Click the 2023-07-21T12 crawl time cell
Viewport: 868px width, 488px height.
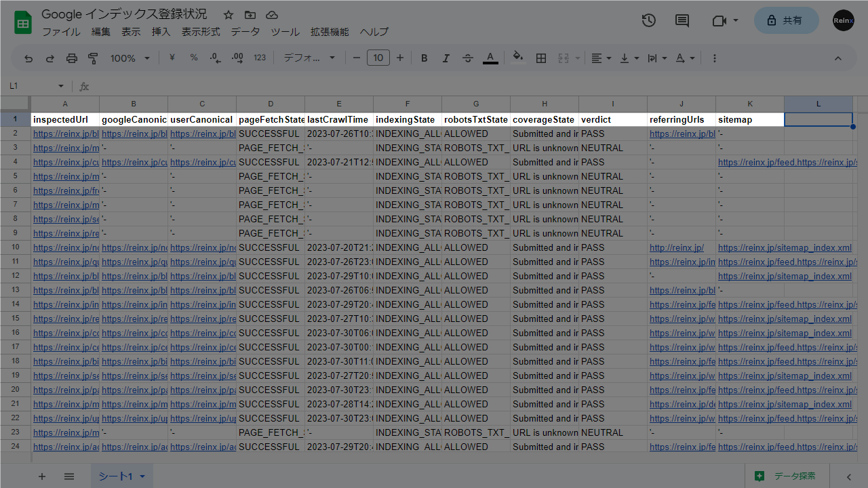339,162
